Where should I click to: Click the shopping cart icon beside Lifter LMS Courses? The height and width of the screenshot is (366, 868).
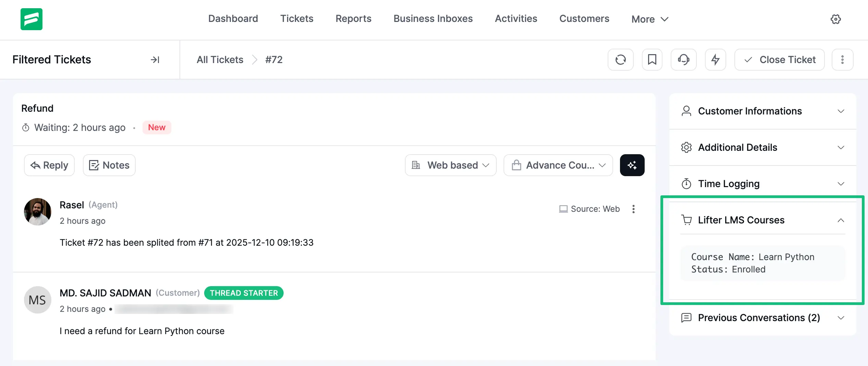click(x=686, y=220)
